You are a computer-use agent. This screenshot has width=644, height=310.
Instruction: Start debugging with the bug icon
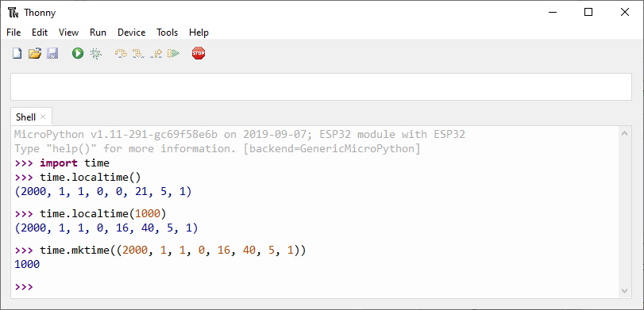pos(96,53)
